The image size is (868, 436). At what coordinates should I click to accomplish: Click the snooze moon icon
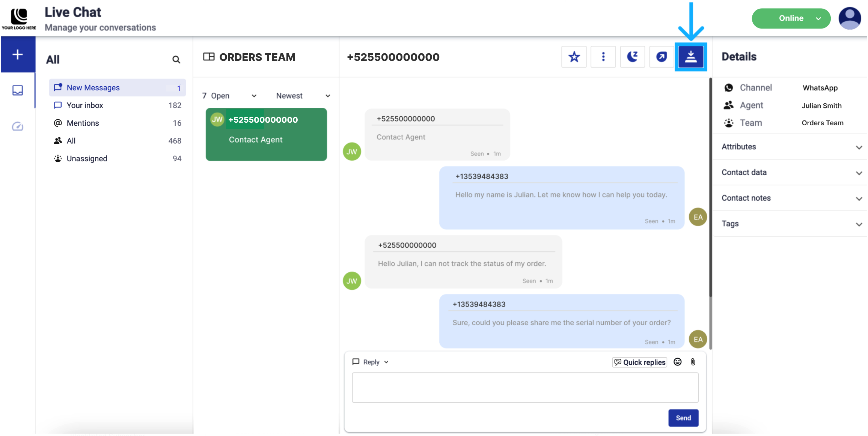[x=632, y=57]
